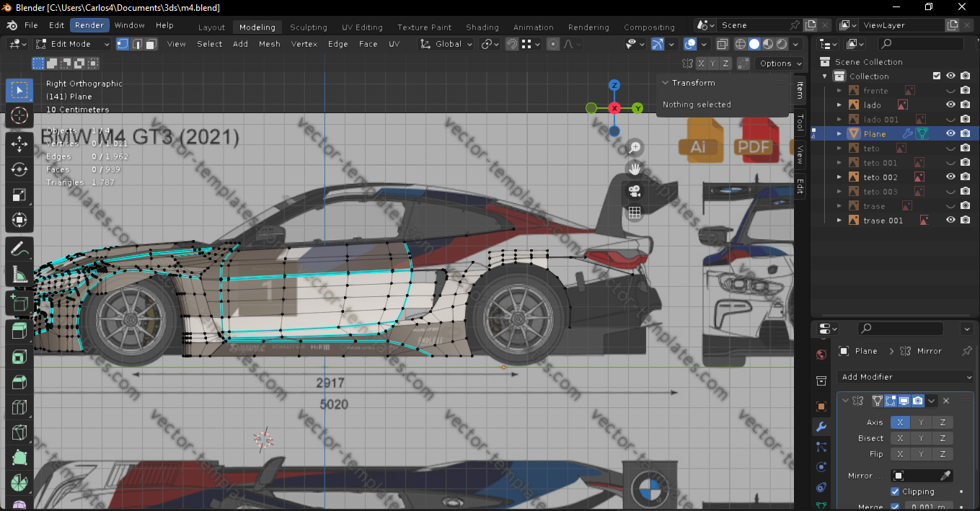Expand the frente object in outliner
The width and height of the screenshot is (980, 511).
(x=839, y=91)
